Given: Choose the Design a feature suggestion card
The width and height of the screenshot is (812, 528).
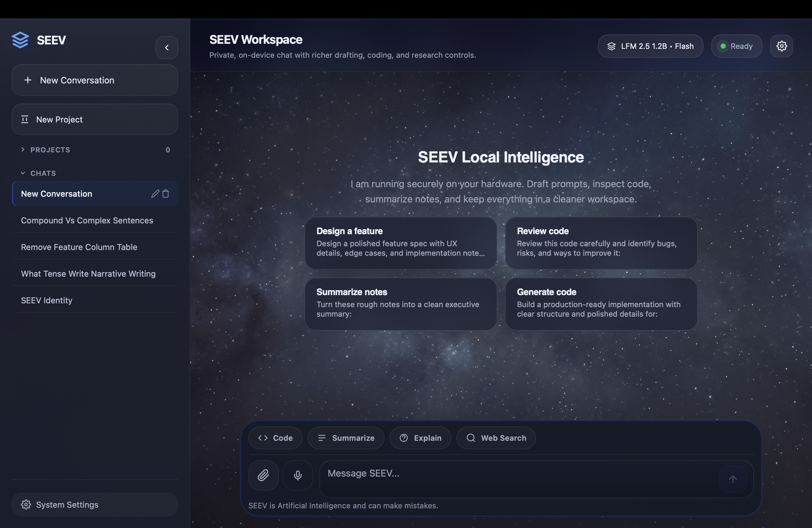Looking at the screenshot, I should click(401, 243).
